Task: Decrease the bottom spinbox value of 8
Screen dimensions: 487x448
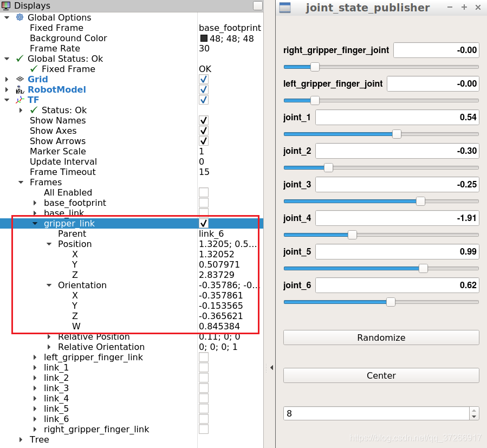Action: (474, 417)
